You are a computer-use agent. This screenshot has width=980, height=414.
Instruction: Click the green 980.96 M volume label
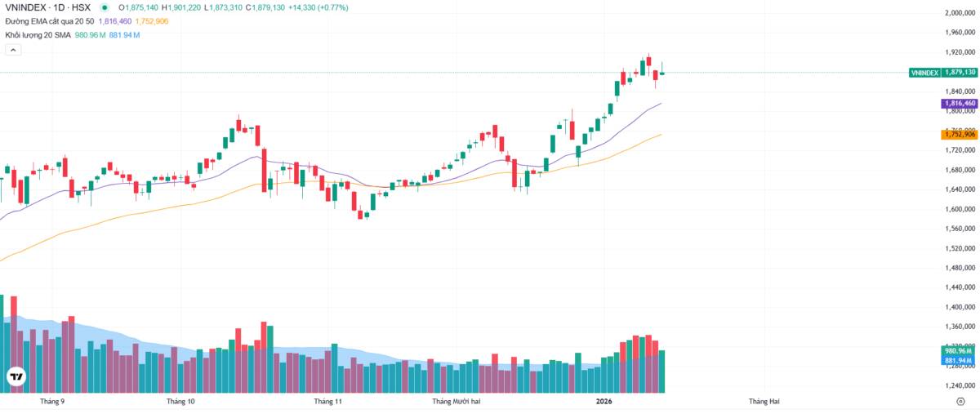coord(959,351)
